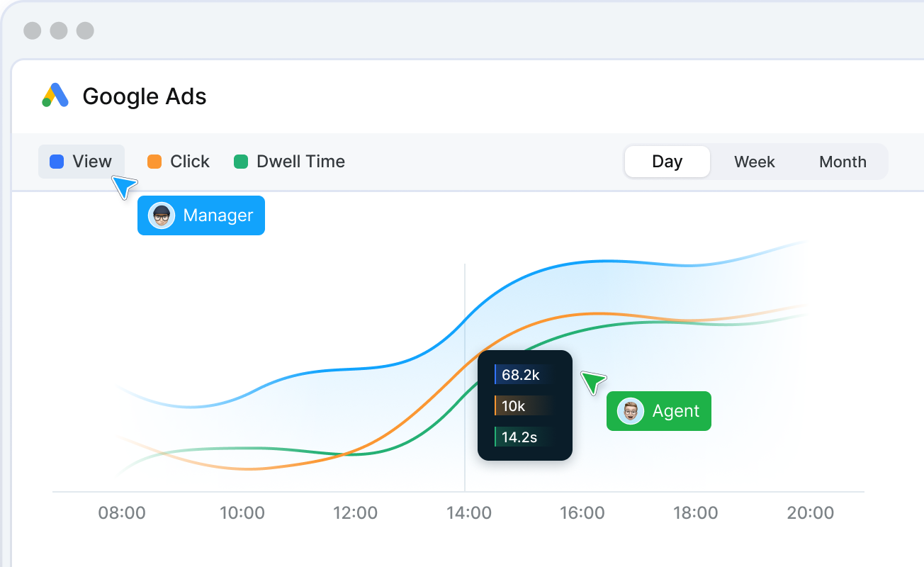Select the Day time range tab
Screen dimensions: 924x567
[x=667, y=162]
